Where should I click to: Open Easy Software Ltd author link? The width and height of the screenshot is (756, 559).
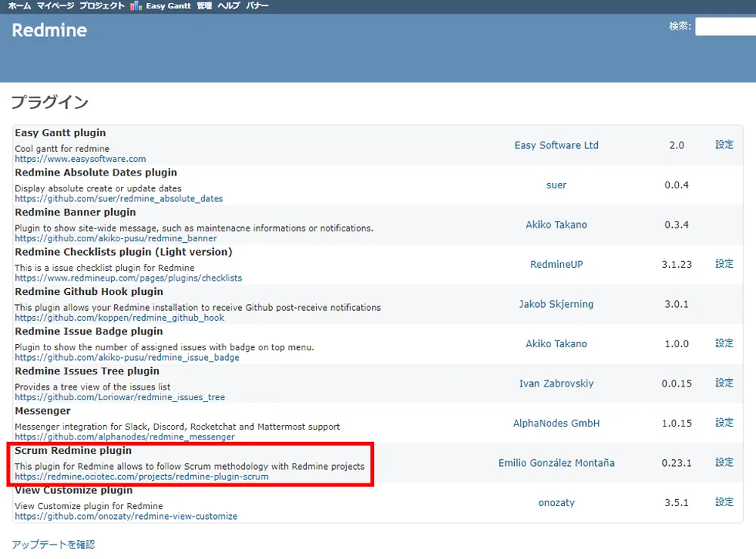coord(556,145)
